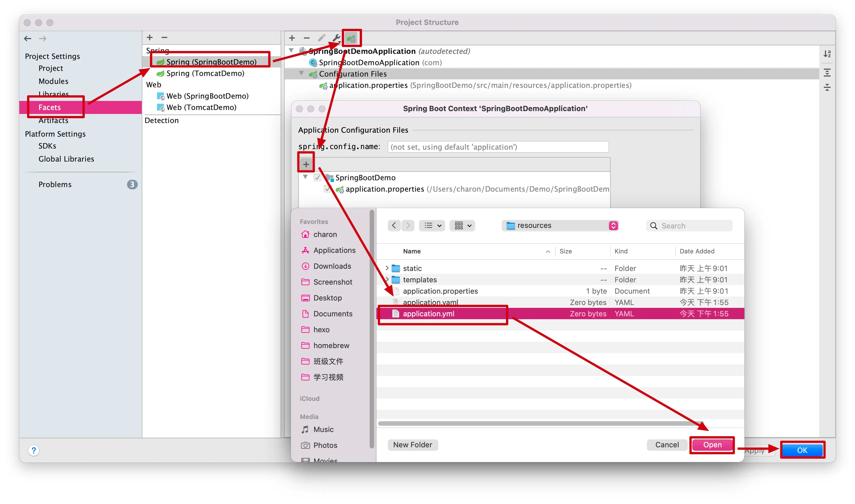Focus the file chooser Search field
The width and height of the screenshot is (855, 504).
[689, 226]
